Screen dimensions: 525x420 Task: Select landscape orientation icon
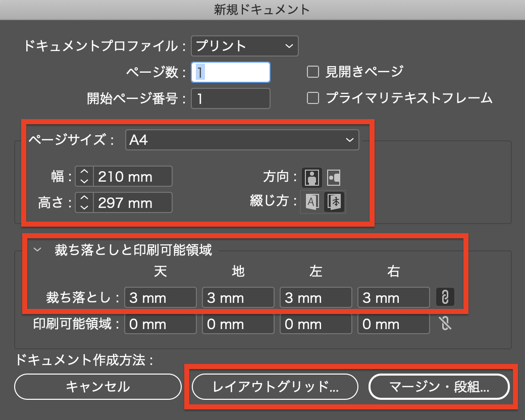point(334,177)
